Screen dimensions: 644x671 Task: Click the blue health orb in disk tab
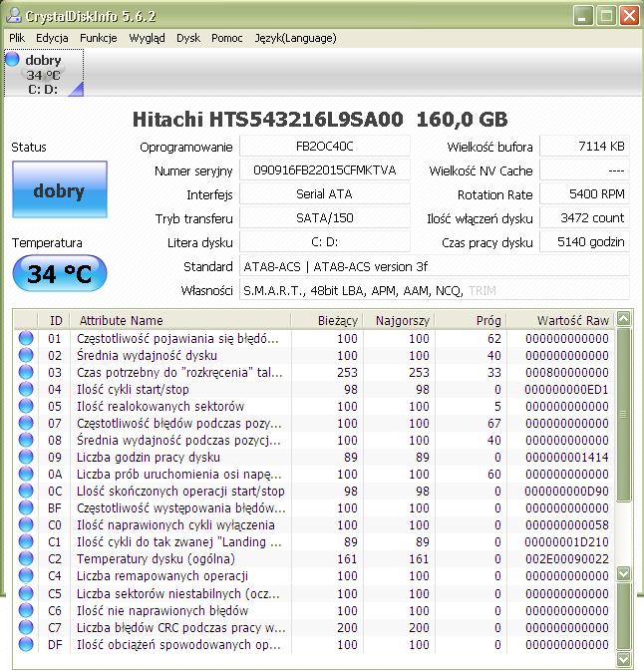[x=12, y=59]
